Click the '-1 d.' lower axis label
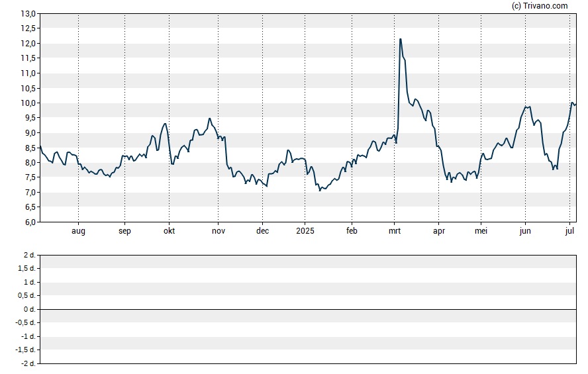 (28, 336)
